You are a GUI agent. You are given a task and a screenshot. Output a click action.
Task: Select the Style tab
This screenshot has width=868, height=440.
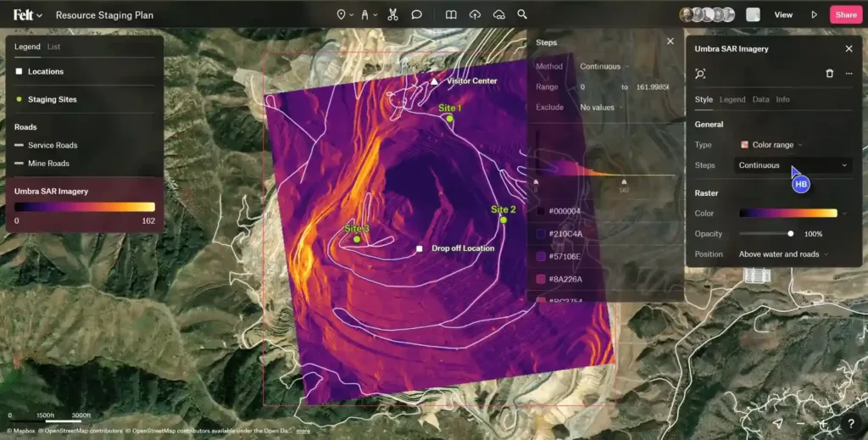pyautogui.click(x=704, y=100)
